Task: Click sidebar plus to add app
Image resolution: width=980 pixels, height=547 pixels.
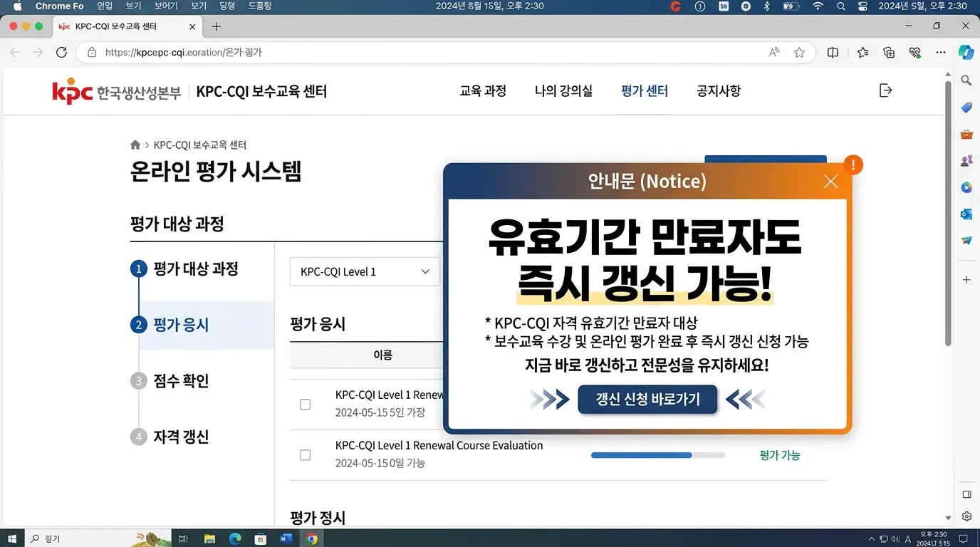Action: click(x=966, y=280)
